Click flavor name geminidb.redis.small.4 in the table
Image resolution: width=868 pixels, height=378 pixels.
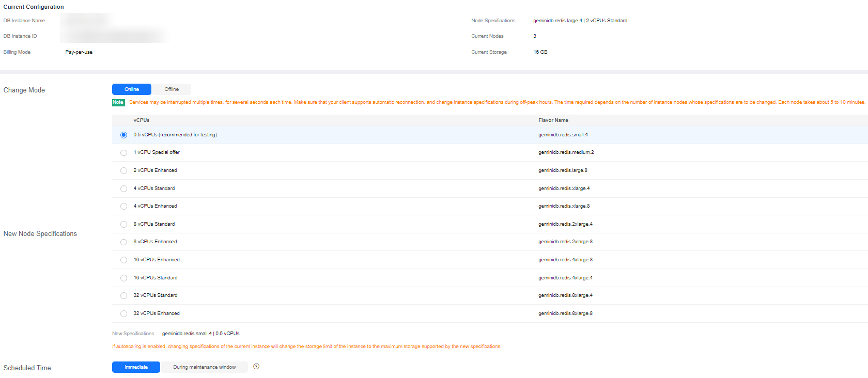point(563,135)
